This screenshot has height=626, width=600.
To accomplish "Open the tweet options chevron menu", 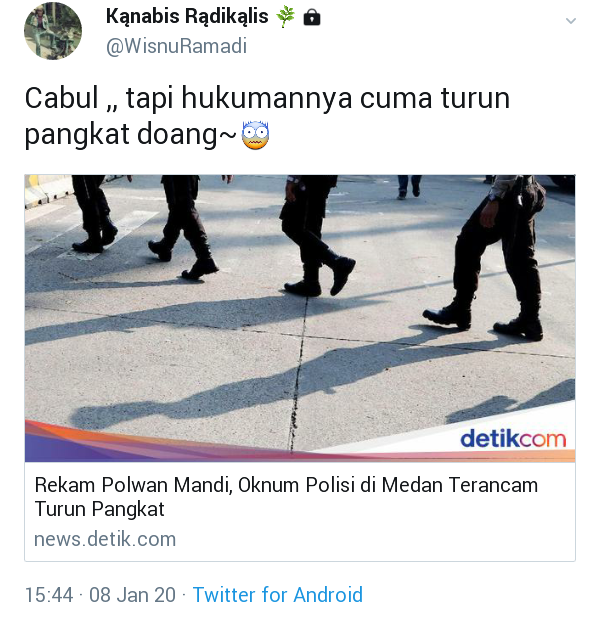I will tap(571, 21).
